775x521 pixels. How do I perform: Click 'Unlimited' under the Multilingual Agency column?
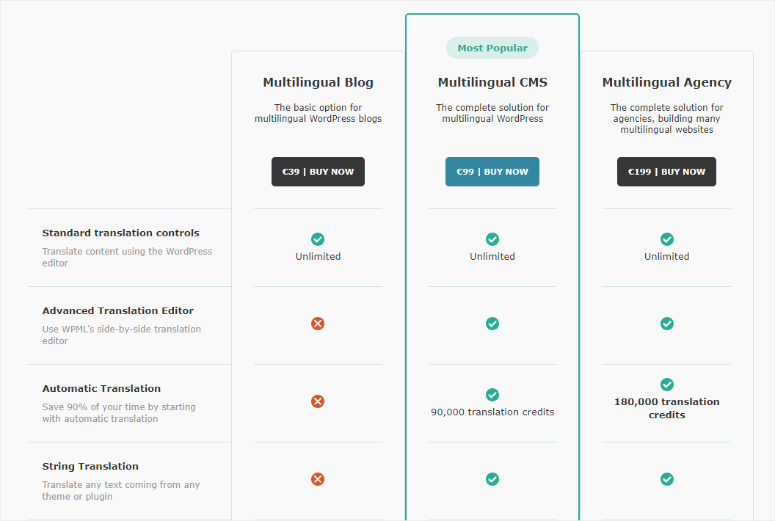coord(667,257)
